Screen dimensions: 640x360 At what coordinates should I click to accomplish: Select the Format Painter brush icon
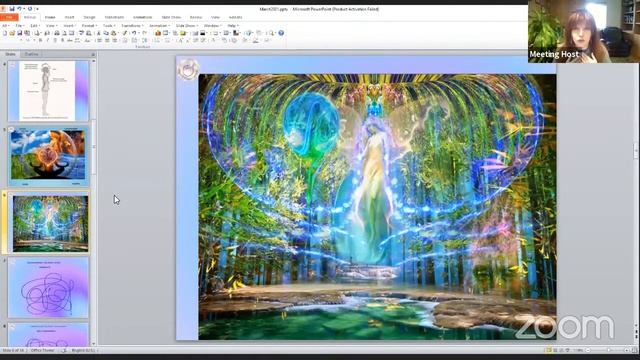(124, 33)
